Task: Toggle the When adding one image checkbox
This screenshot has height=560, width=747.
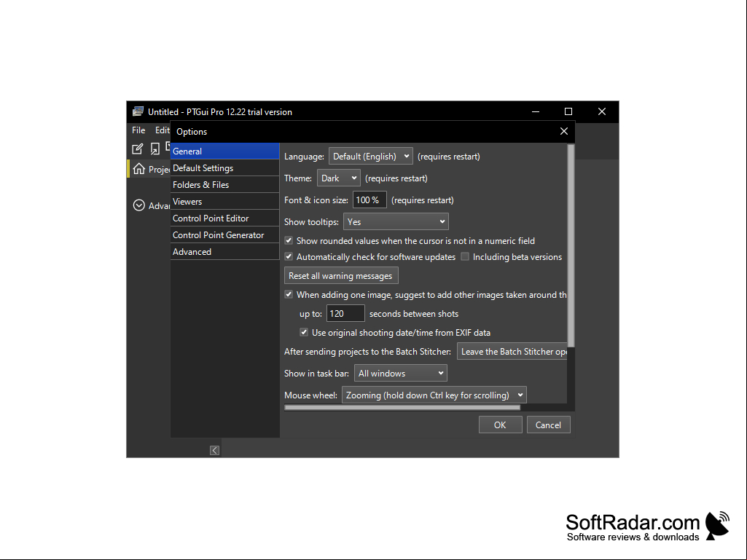Action: pyautogui.click(x=289, y=294)
